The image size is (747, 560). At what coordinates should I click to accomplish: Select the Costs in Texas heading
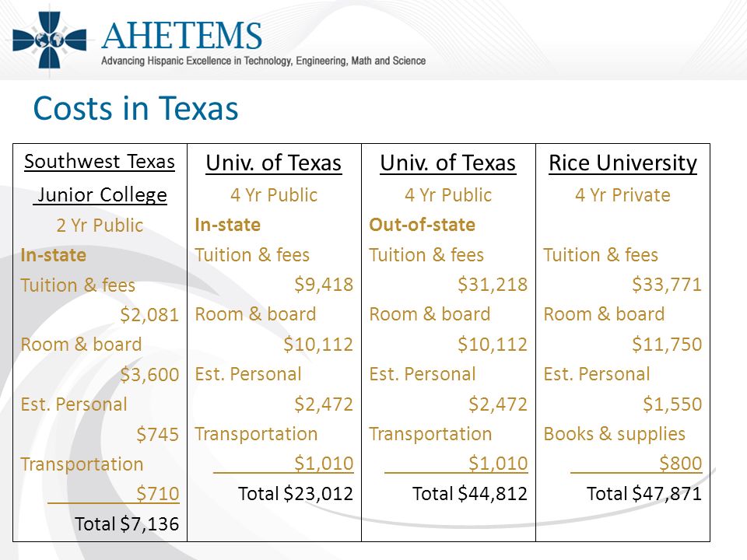(x=135, y=108)
